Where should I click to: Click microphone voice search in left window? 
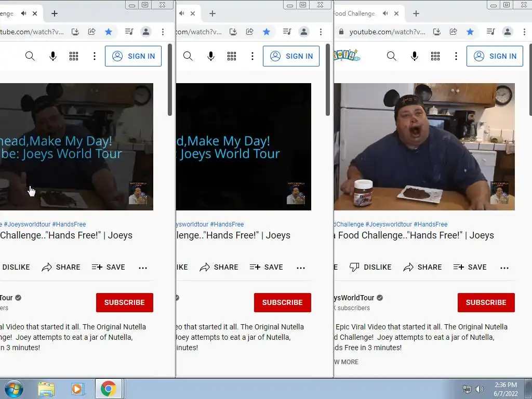(x=53, y=56)
